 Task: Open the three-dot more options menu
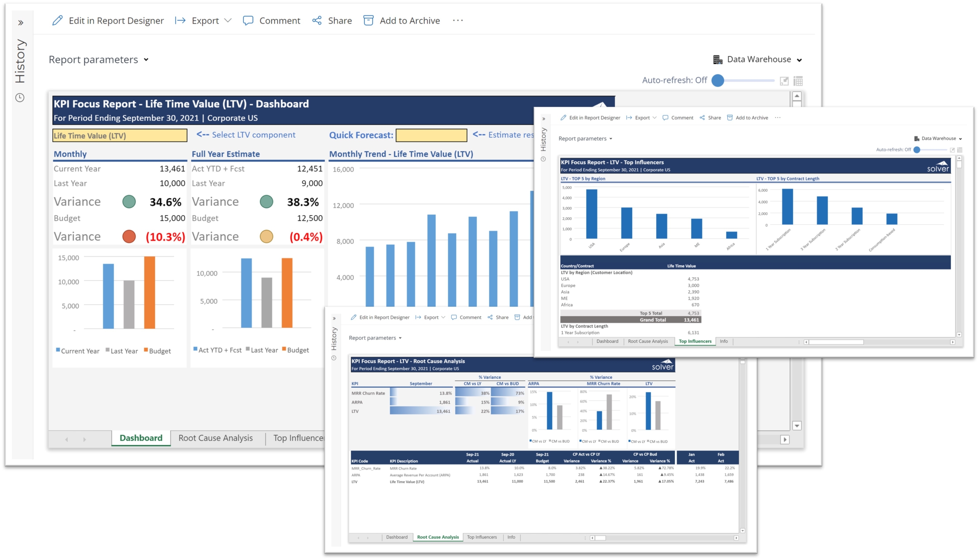458,20
